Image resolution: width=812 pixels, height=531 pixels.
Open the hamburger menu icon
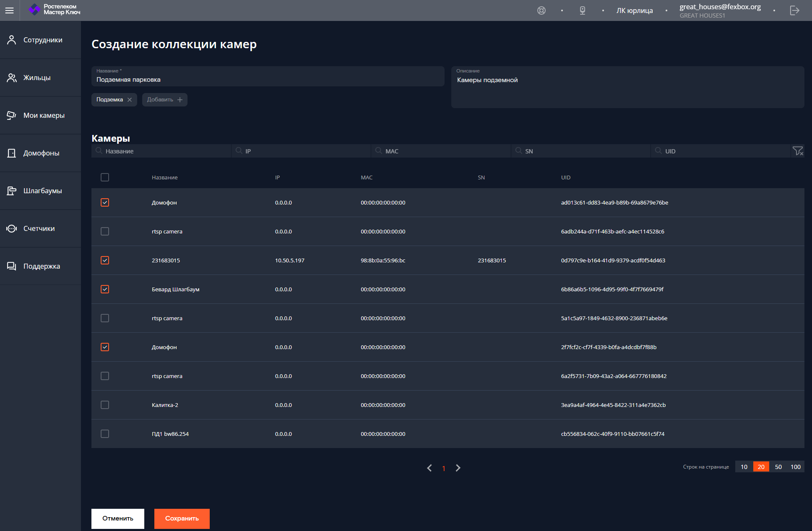point(9,10)
